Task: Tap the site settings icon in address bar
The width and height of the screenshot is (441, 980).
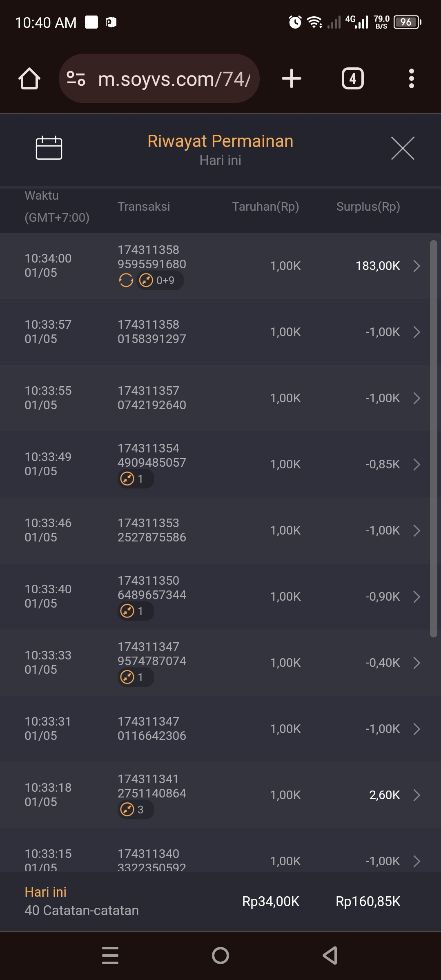Action: 76,78
